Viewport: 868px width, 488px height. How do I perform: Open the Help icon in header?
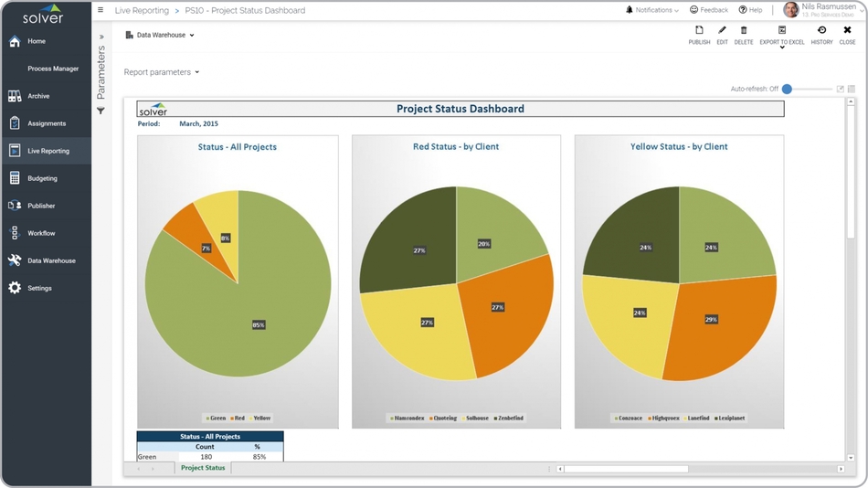743,10
